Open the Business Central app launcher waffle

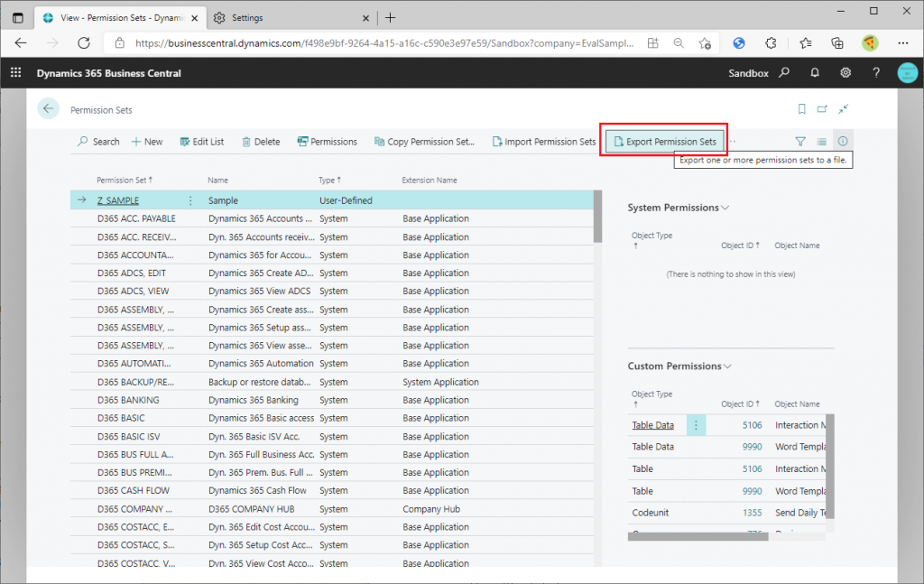coord(16,72)
